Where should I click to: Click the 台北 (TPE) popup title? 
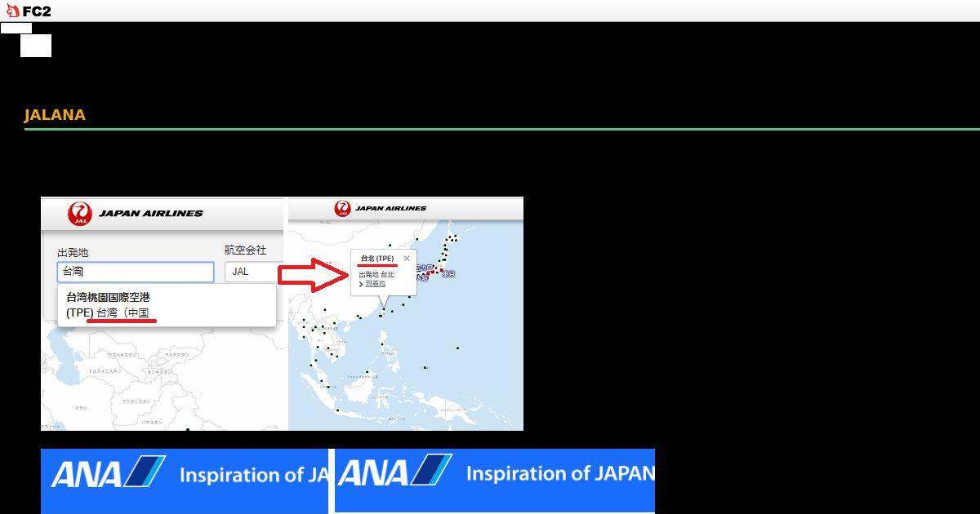(377, 259)
